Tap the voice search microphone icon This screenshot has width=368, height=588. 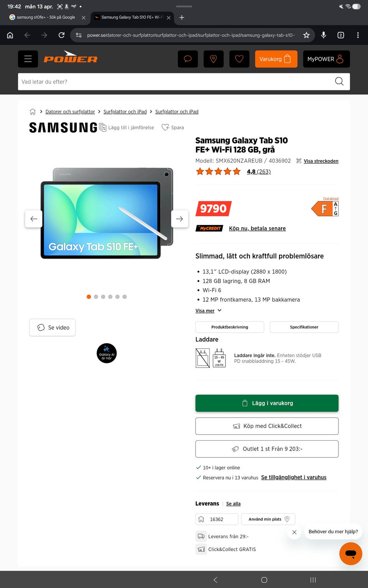click(x=324, y=35)
